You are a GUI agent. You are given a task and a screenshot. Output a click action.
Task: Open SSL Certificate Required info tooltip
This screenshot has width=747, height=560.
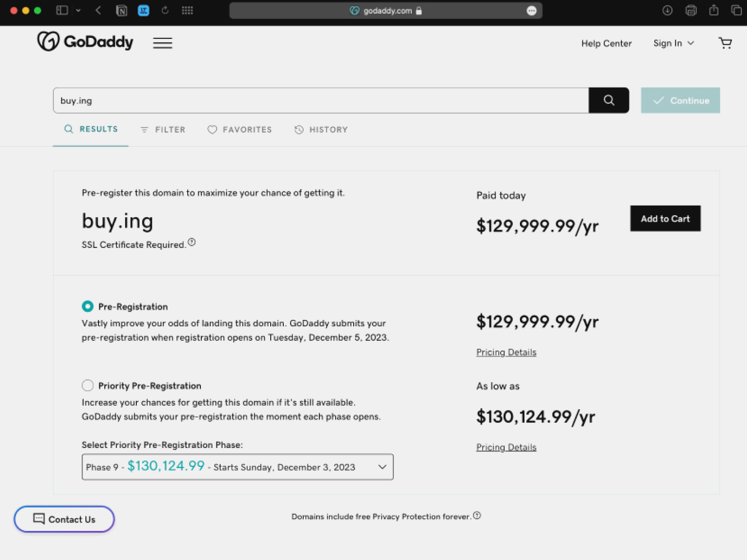pos(192,242)
